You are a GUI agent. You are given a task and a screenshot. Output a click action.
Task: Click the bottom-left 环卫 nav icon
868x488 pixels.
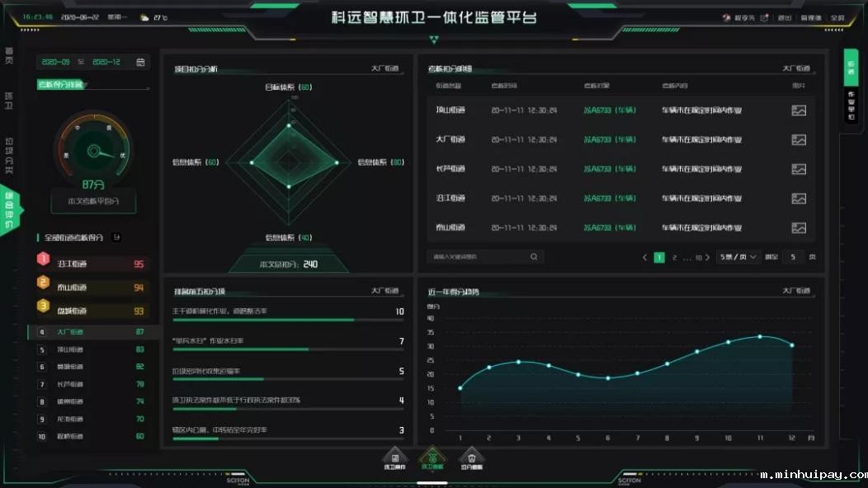point(394,459)
